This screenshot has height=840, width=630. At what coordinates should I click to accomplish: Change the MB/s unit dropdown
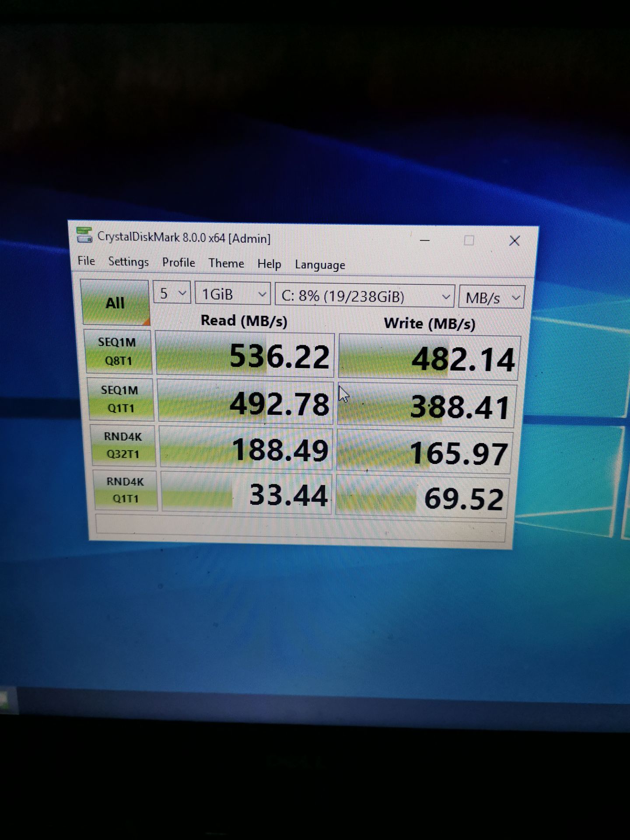click(491, 298)
